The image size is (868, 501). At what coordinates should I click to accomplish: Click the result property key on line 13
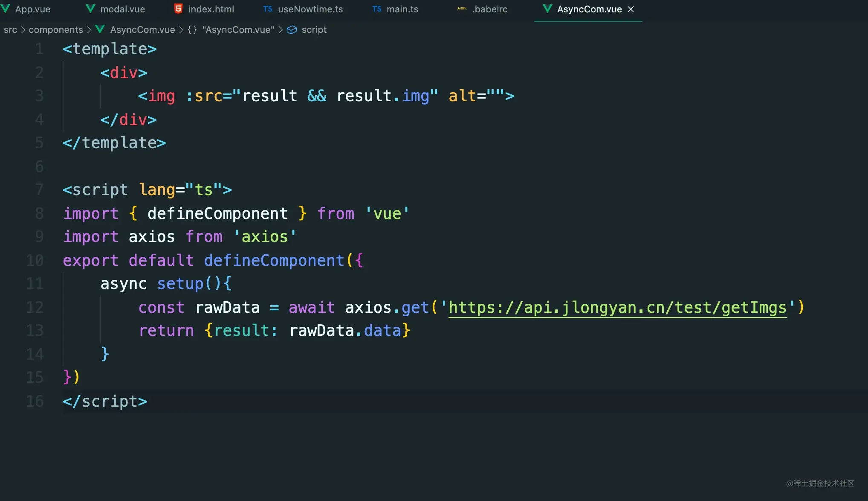241,331
